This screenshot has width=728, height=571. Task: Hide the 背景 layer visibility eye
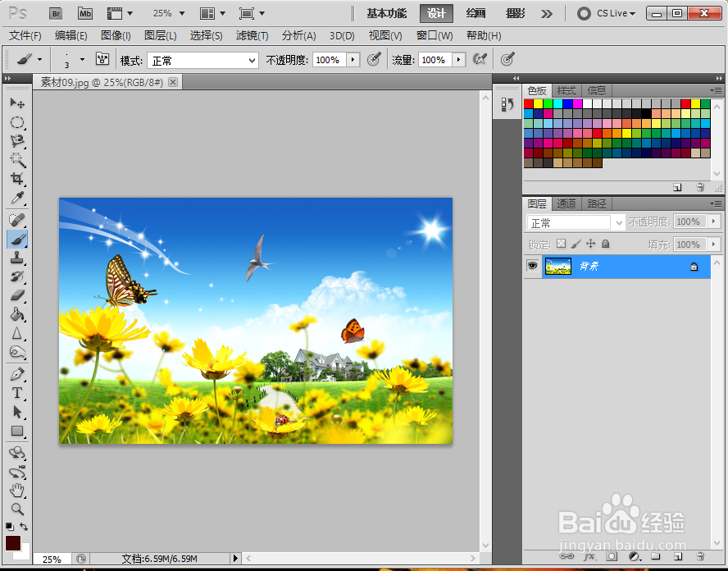click(532, 265)
